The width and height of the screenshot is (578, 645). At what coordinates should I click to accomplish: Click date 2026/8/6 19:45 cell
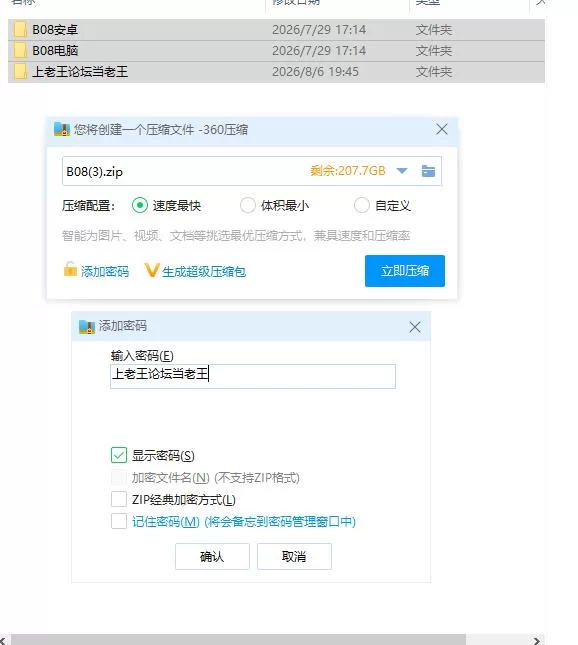pos(315,72)
